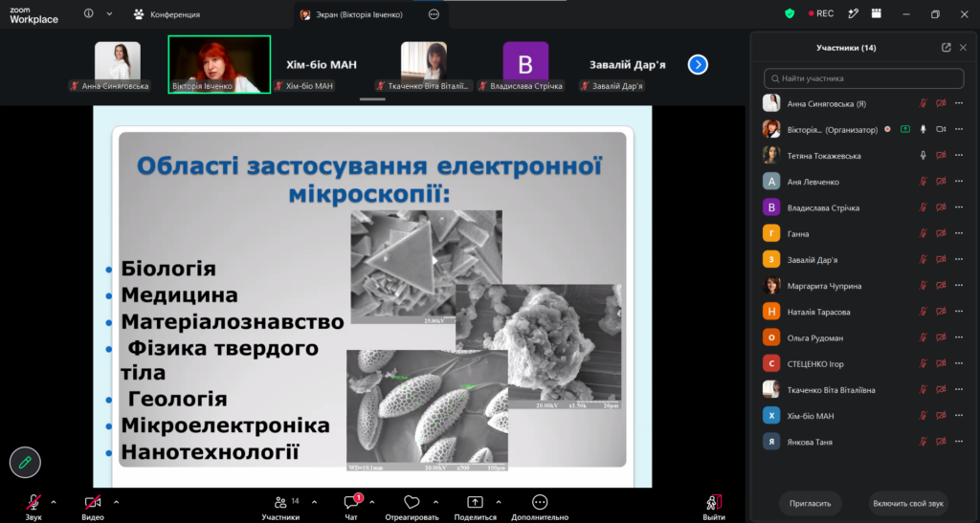
Task: Open the view layout icon
Action: (x=877, y=13)
